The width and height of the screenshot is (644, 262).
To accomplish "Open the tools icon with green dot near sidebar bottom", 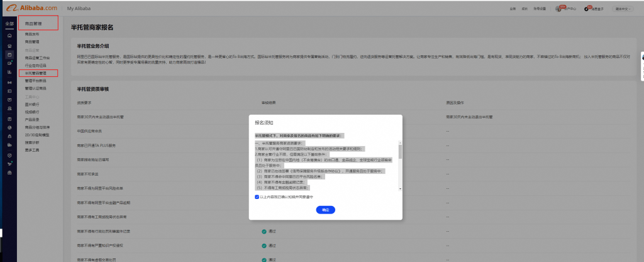I will click(x=9, y=164).
